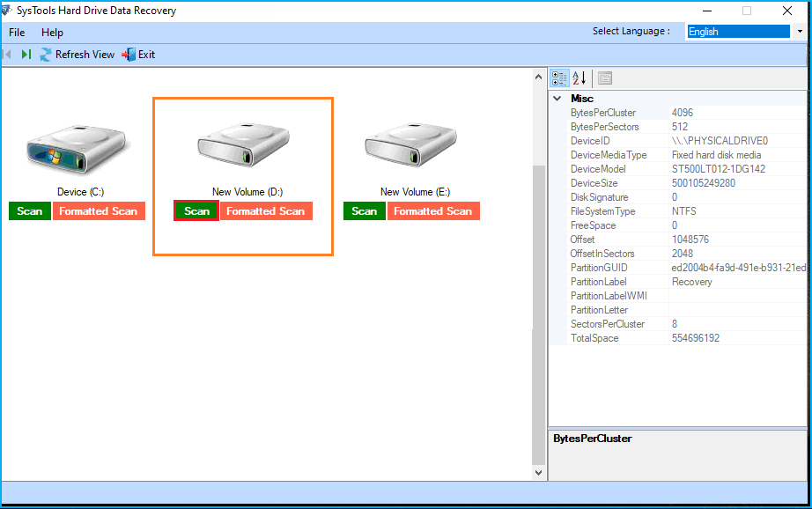The width and height of the screenshot is (812, 509).
Task: Click the previous navigation arrow icon
Action: click(x=7, y=55)
